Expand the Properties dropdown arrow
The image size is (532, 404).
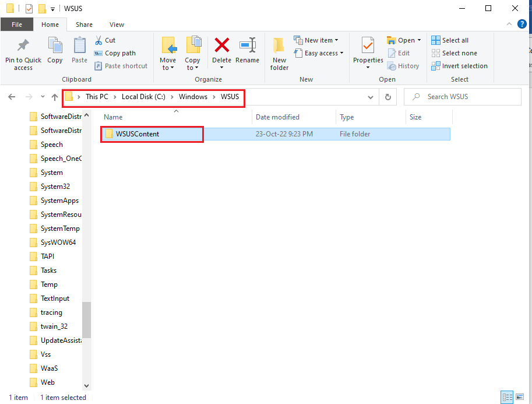click(x=368, y=67)
